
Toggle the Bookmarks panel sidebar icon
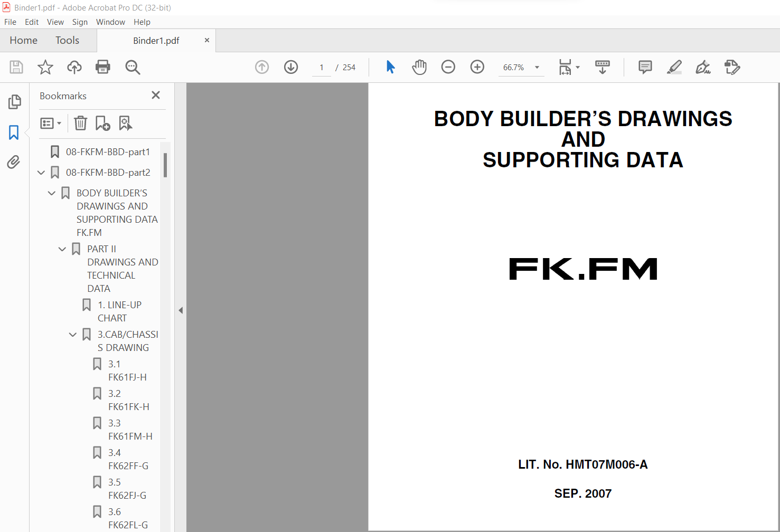point(14,132)
